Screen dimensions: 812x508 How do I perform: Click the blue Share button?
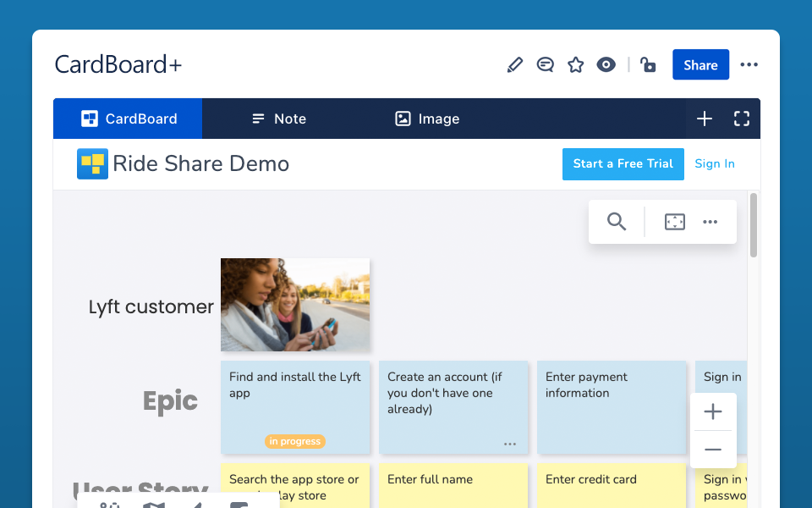pyautogui.click(x=700, y=65)
